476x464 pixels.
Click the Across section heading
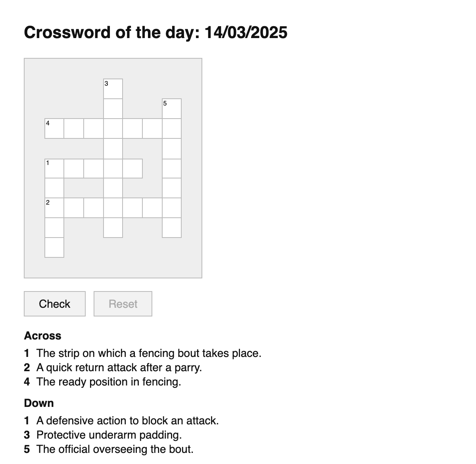tap(43, 336)
